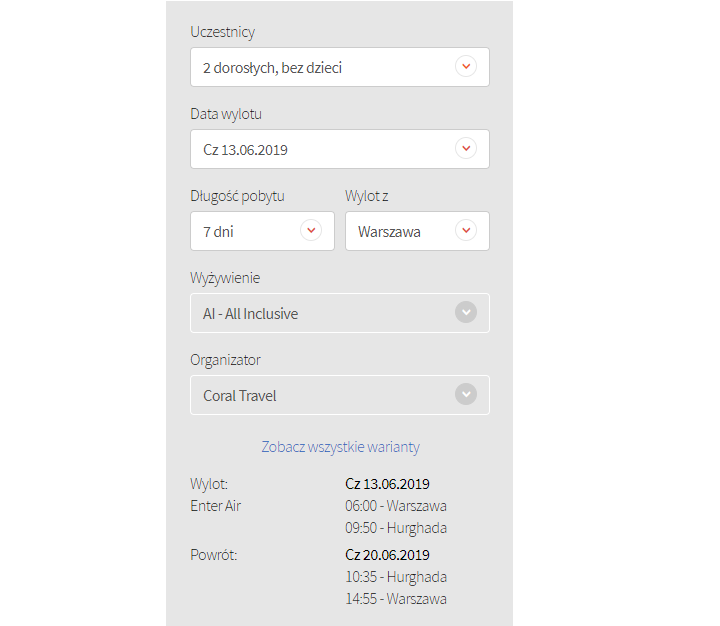
Task: Click the 'Enter Air' airline name
Action: click(x=216, y=506)
